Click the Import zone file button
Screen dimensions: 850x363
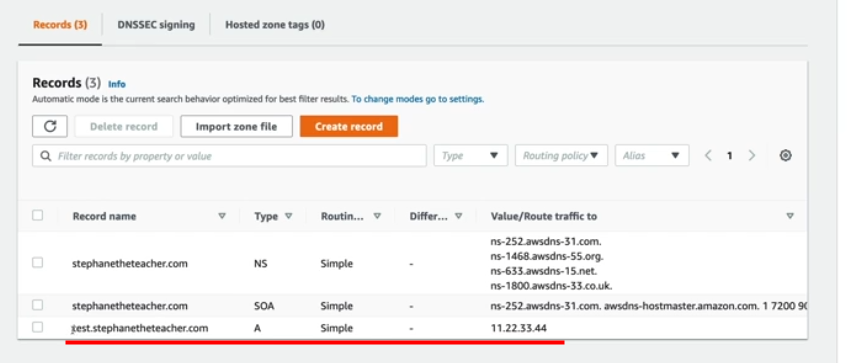(x=236, y=126)
